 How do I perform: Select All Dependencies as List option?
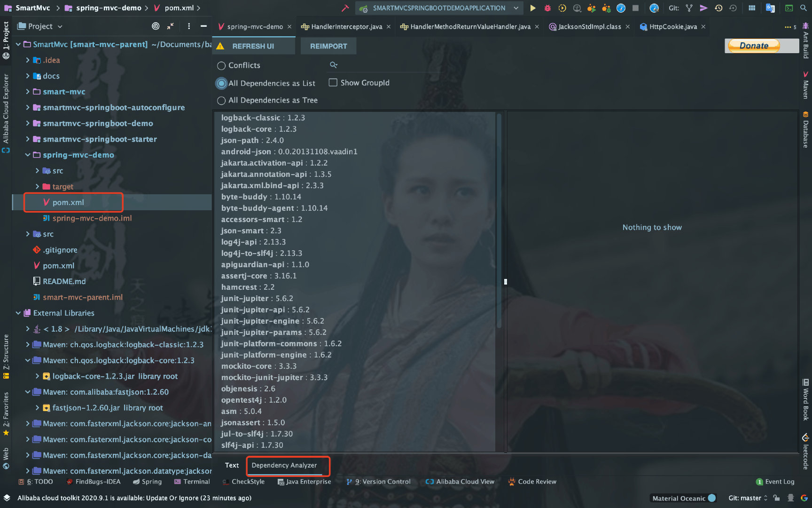pos(221,83)
